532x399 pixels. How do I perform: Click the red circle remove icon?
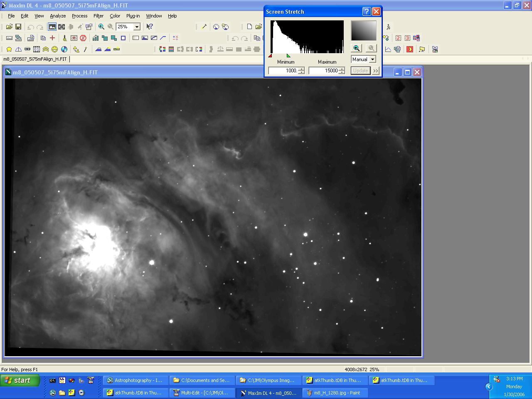[x=83, y=38]
